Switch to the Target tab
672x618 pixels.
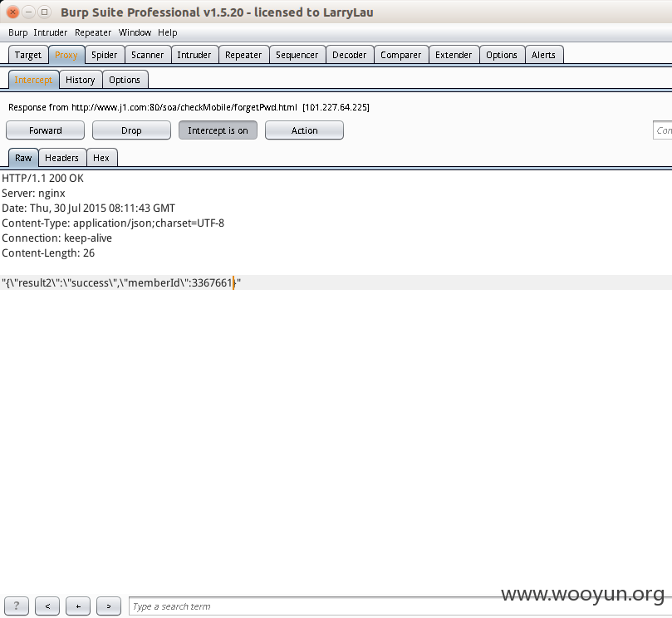point(28,55)
